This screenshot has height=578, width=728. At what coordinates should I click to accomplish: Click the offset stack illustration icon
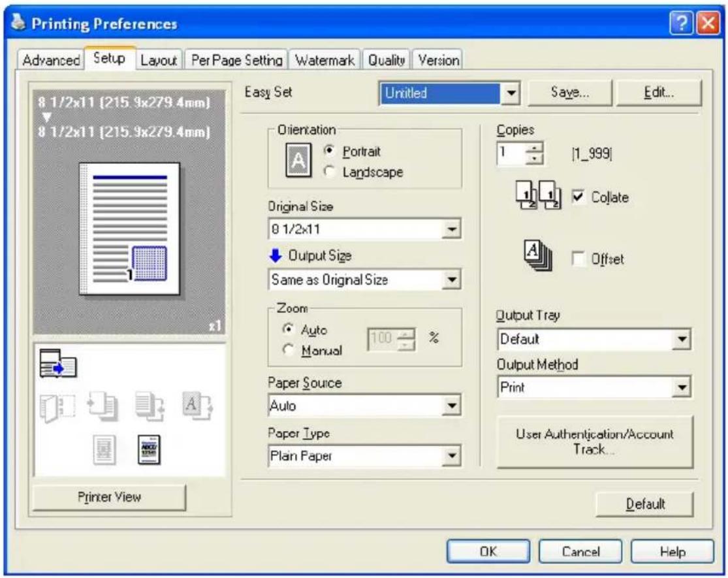pyautogui.click(x=538, y=255)
